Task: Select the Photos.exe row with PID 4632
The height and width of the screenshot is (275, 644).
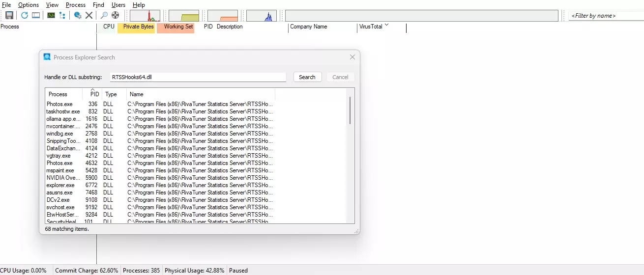Action: pyautogui.click(x=160, y=163)
